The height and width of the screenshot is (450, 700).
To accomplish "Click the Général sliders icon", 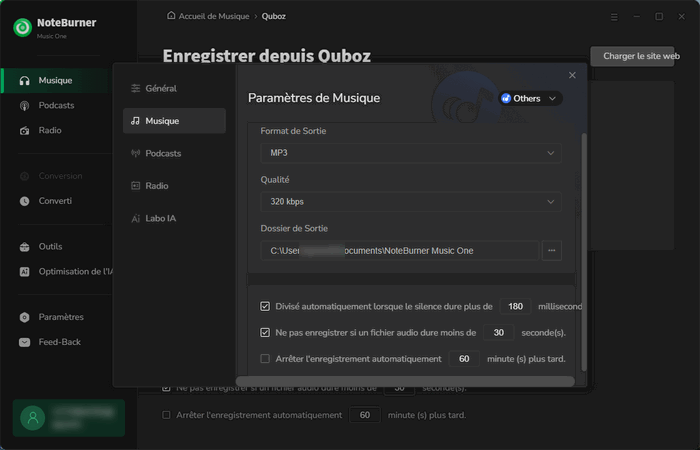I will 136,88.
